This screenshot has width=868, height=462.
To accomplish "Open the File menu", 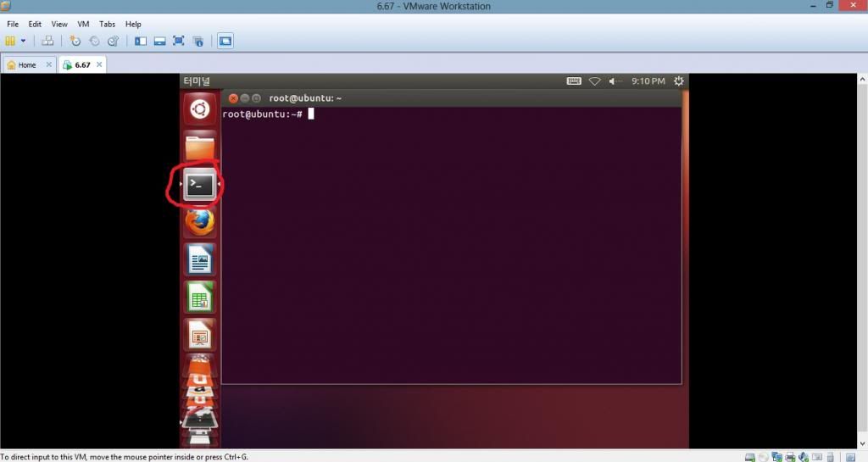I will click(13, 24).
